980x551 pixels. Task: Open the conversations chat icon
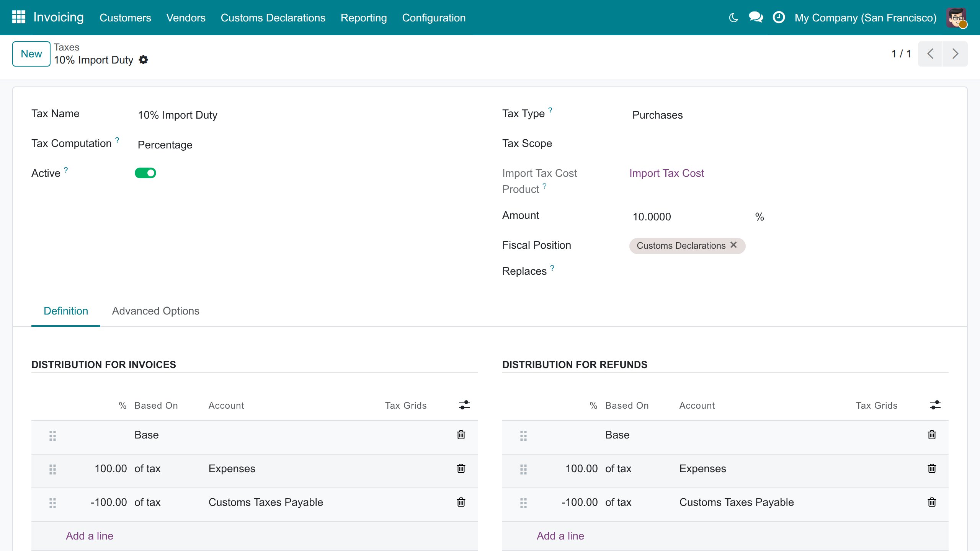click(x=756, y=17)
